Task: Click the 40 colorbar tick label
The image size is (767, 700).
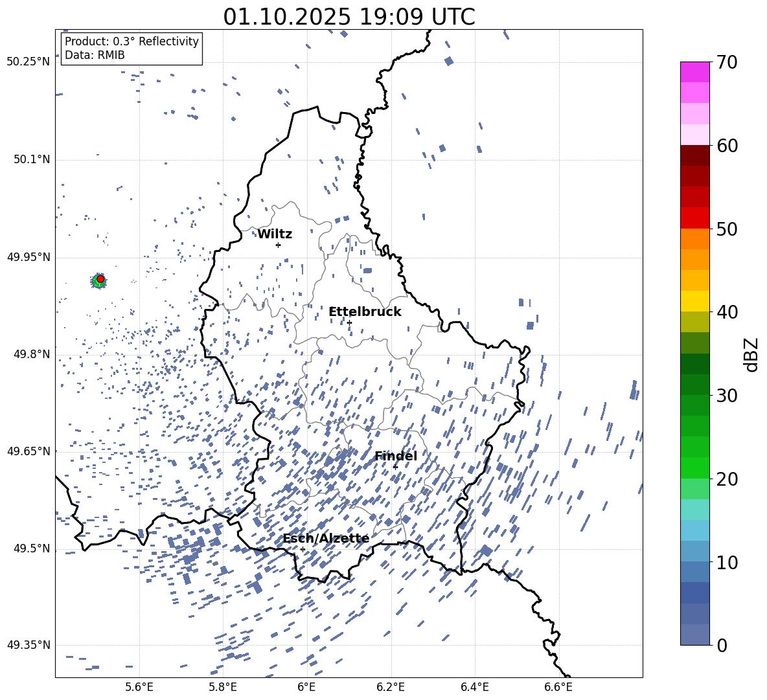Action: point(727,312)
